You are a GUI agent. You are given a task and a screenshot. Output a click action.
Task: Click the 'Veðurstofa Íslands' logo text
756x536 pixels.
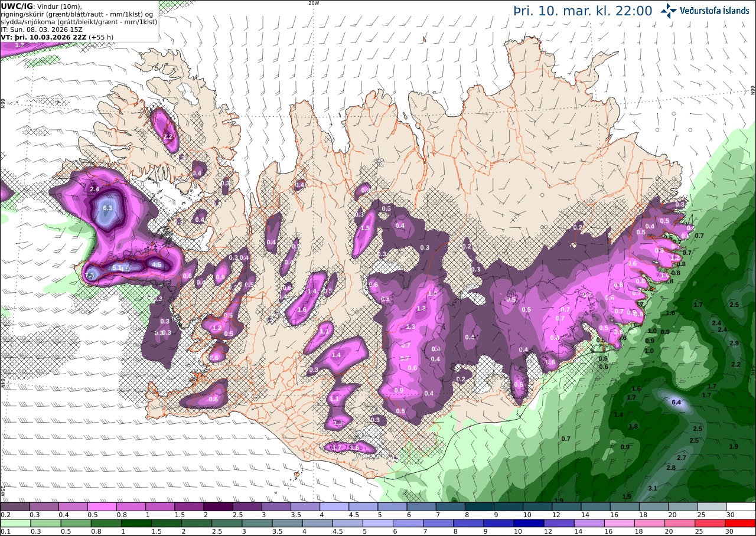(x=714, y=11)
